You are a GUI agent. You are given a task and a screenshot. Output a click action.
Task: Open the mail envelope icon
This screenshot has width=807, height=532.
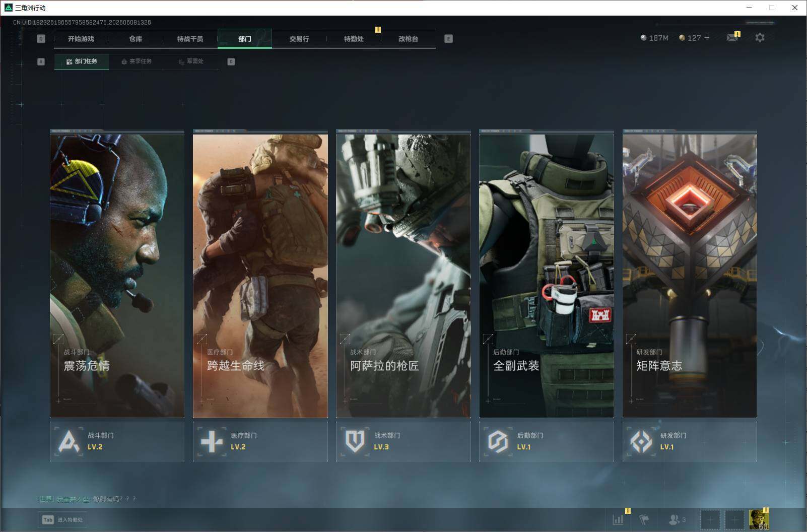click(x=732, y=38)
